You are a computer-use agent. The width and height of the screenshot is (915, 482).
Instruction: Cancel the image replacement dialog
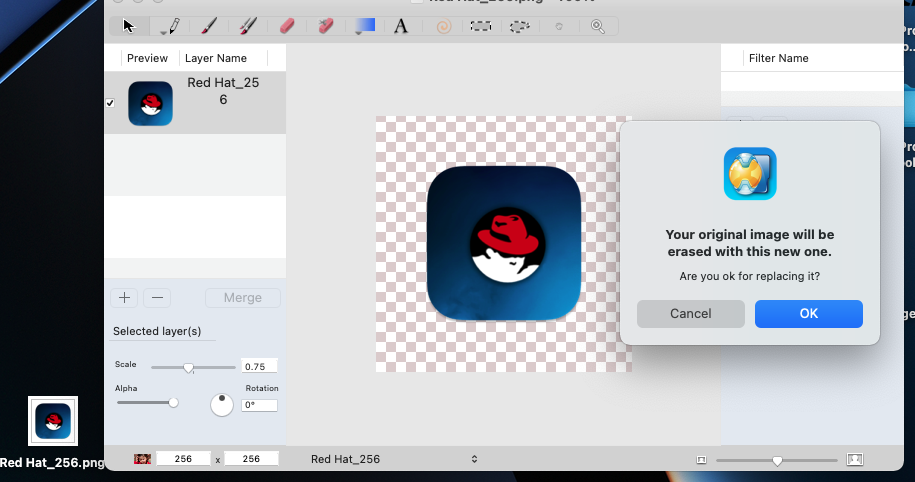tap(691, 314)
